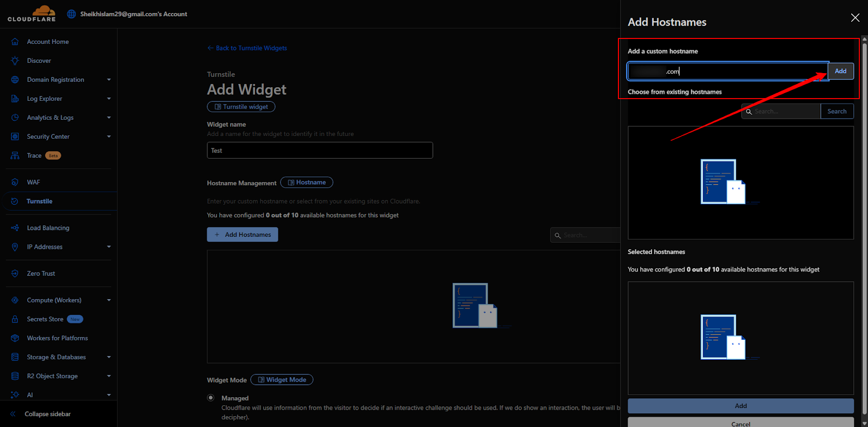This screenshot has height=427, width=868.
Task: Click the Add Hostnames button
Action: coord(242,235)
